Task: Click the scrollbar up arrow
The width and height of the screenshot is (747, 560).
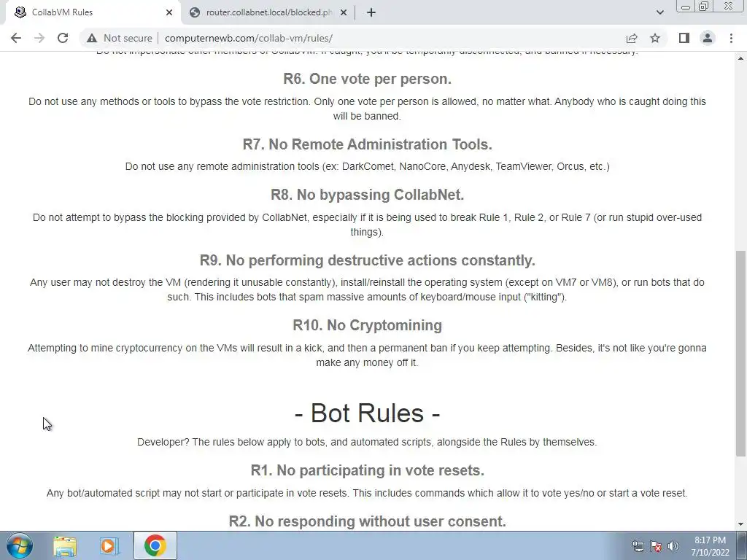Action: [741, 58]
